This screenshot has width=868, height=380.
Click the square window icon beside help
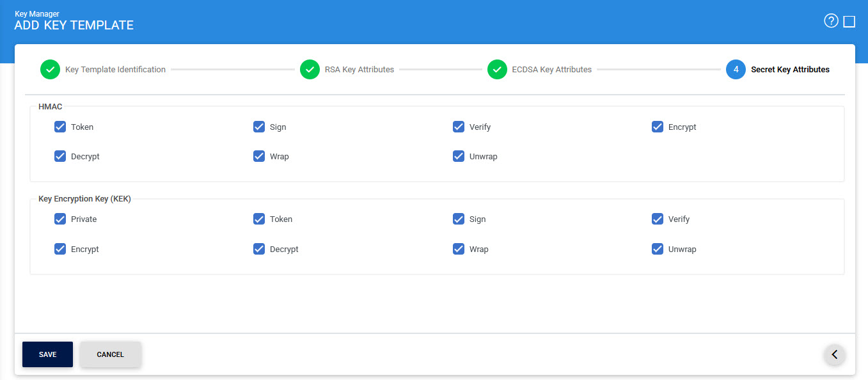coord(849,22)
